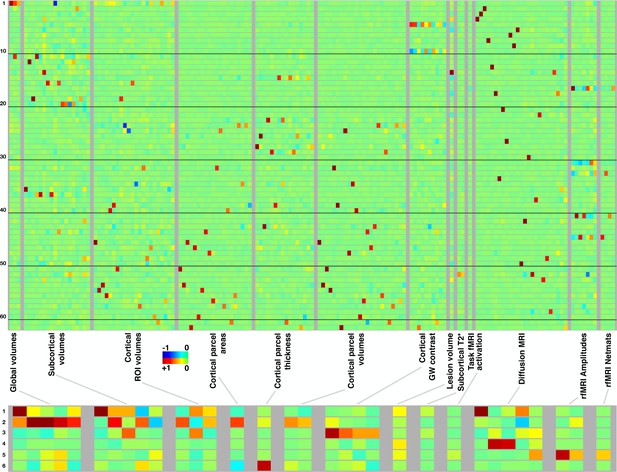Screen dimensions: 617x472
Task: Click the "+1" colorbar legend value
Action: (x=166, y=368)
